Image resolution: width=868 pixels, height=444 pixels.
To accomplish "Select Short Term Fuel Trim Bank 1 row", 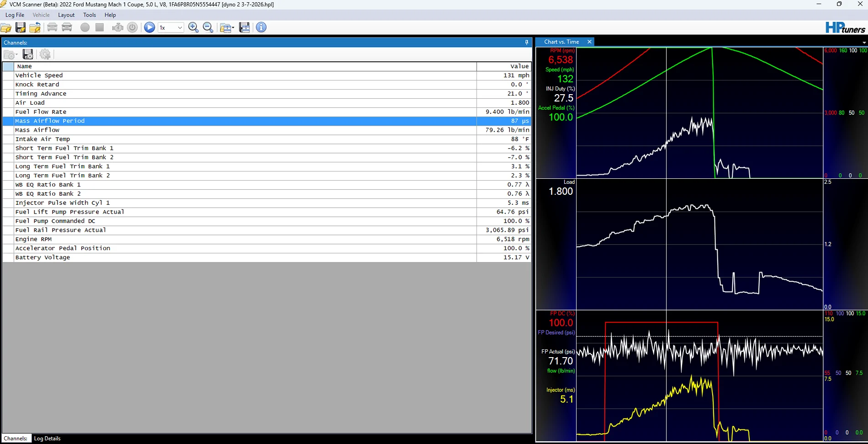I will point(267,148).
